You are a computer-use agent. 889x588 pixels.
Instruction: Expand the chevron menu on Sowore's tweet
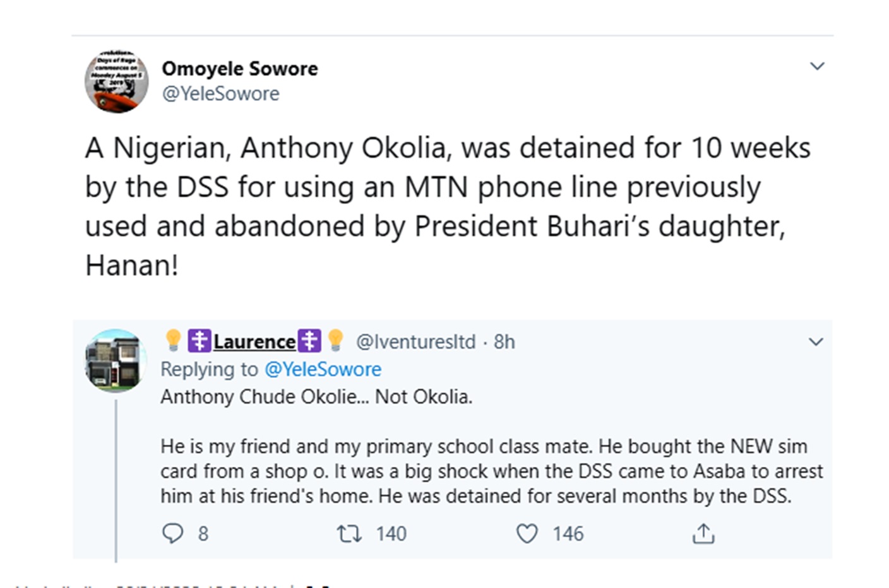click(817, 66)
